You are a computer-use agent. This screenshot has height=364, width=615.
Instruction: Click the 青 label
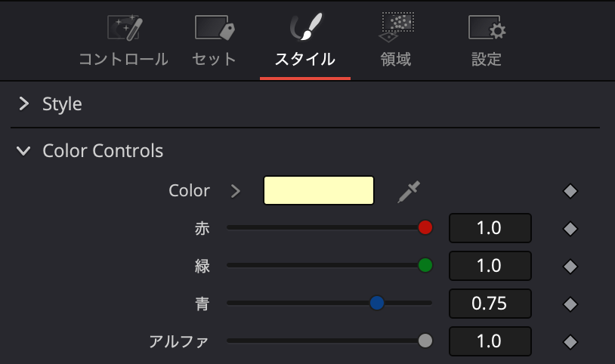[202, 304]
